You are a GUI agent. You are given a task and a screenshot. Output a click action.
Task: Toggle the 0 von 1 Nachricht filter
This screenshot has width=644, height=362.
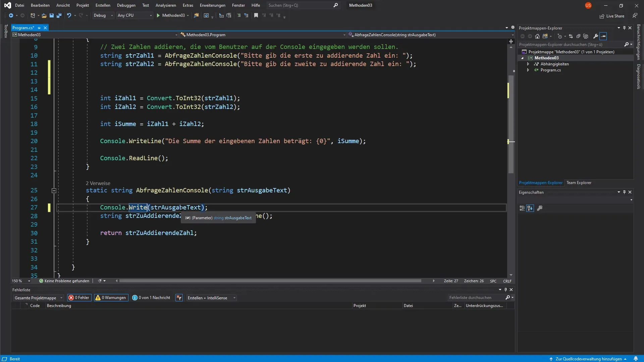coord(151,298)
